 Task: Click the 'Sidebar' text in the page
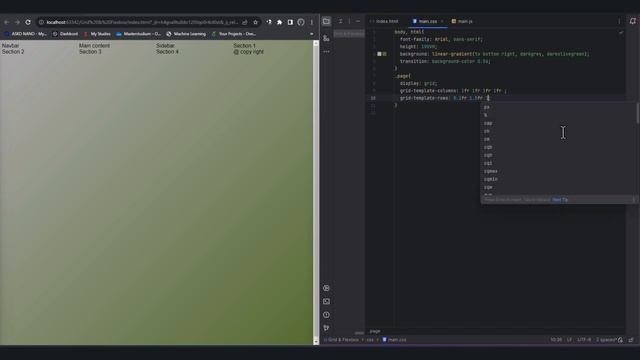(x=165, y=46)
